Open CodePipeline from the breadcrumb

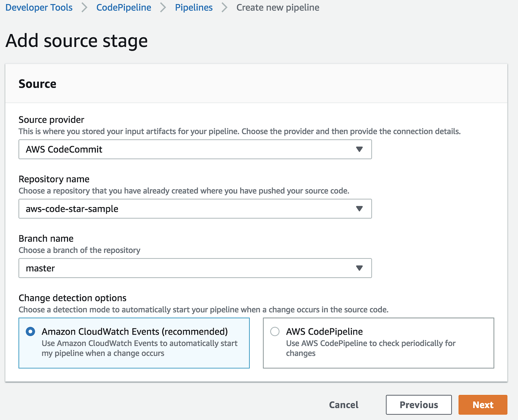click(124, 7)
